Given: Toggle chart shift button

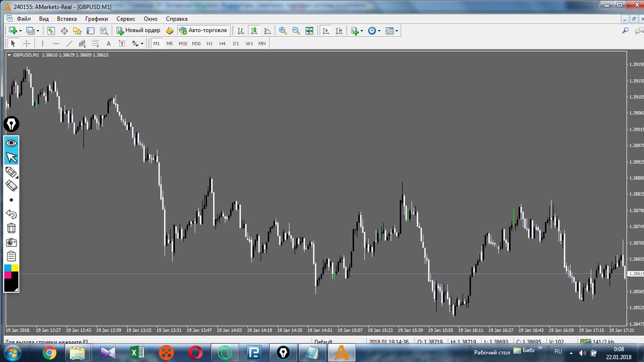Looking at the screenshot, I should (x=339, y=31).
